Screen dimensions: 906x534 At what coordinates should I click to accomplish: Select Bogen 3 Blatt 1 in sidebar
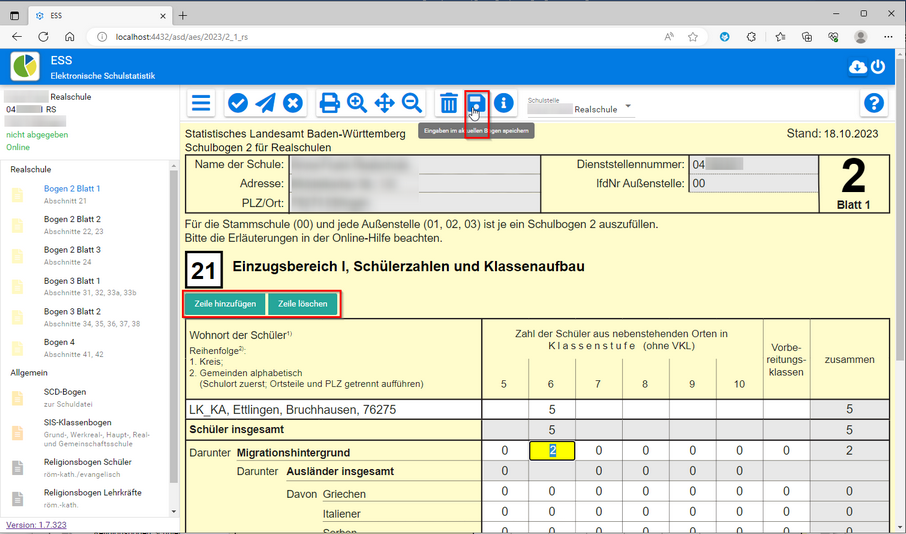point(72,281)
